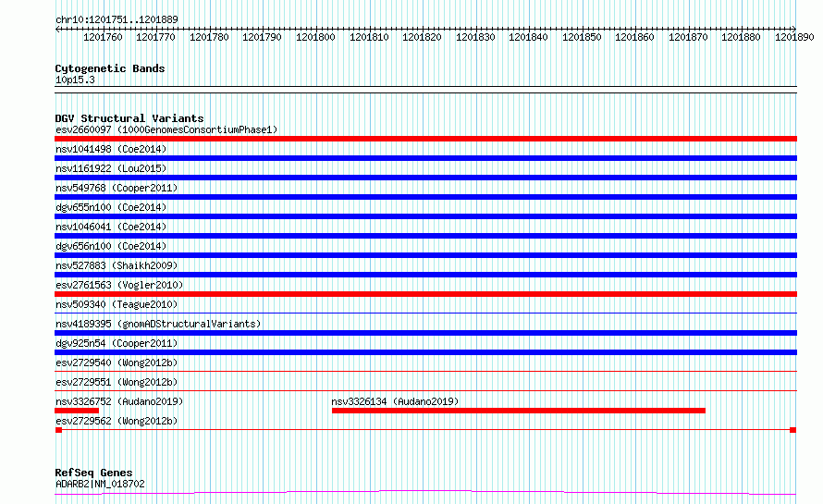Click left red endpoint of esv2729562
This screenshot has height=504, width=823.
point(59,430)
